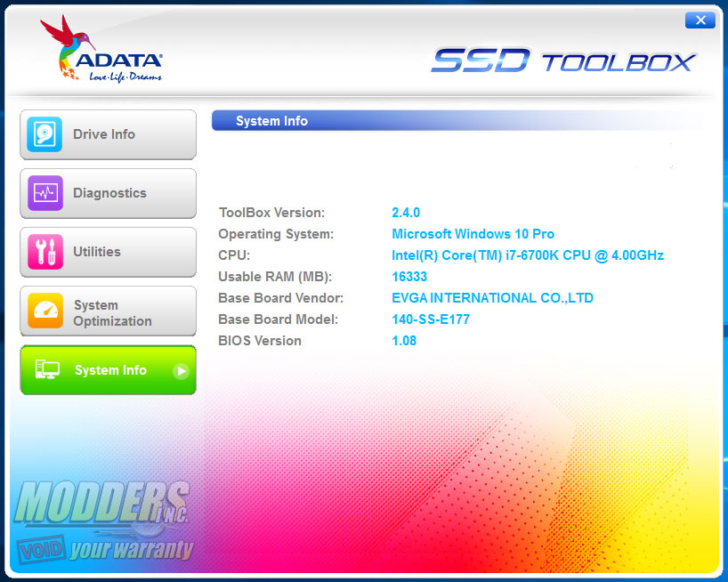Select the green System Info label
Viewport: 728px width, 582px height.
110,370
